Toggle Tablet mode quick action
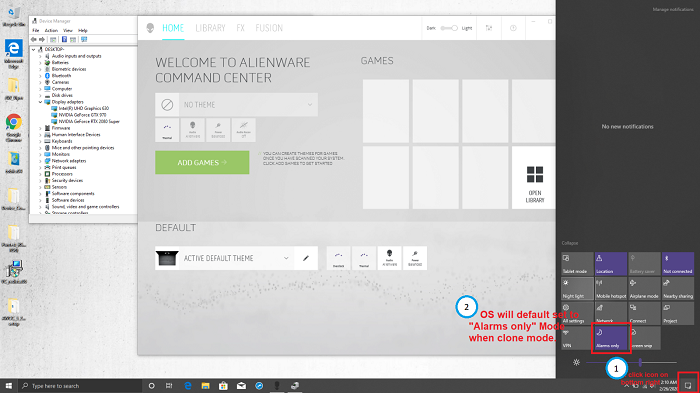700x393 pixels. (577, 263)
